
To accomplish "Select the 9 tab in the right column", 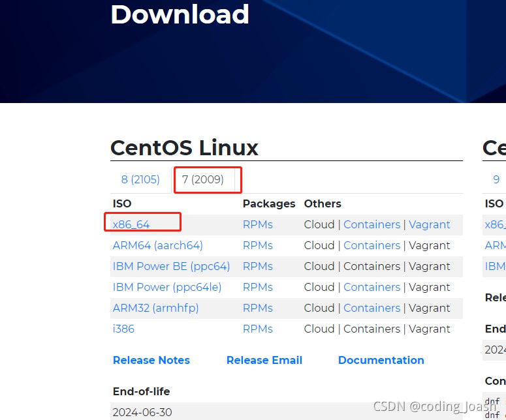I will tap(496, 179).
